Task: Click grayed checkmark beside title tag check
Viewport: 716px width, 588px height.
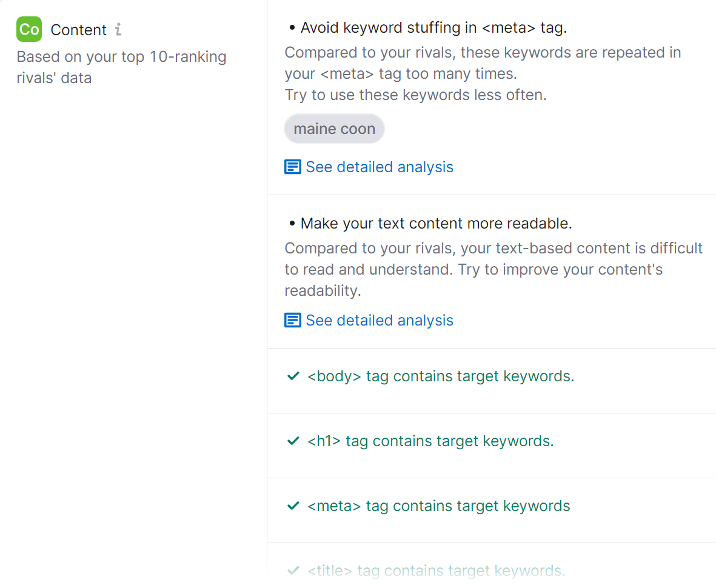Action: 293,570
